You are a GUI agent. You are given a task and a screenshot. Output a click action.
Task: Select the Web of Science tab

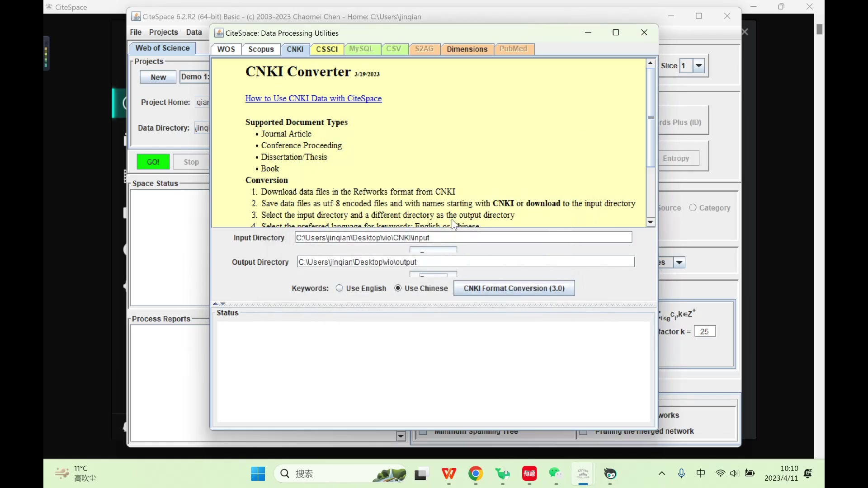[163, 48]
